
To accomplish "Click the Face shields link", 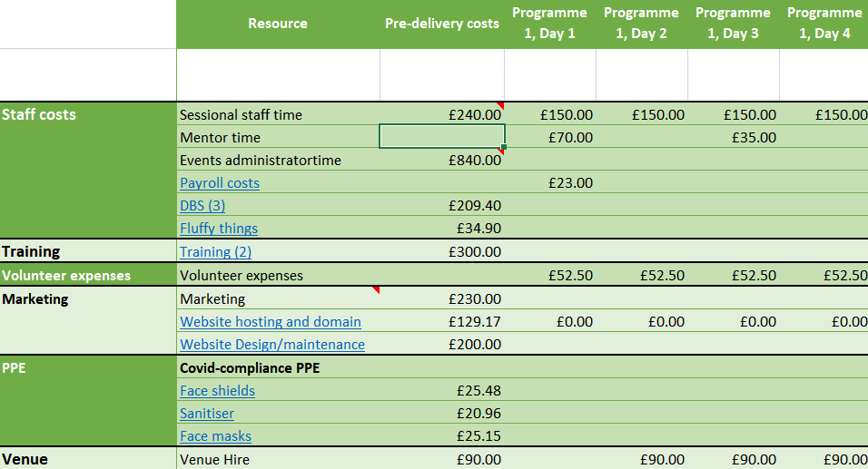I will tap(217, 391).
